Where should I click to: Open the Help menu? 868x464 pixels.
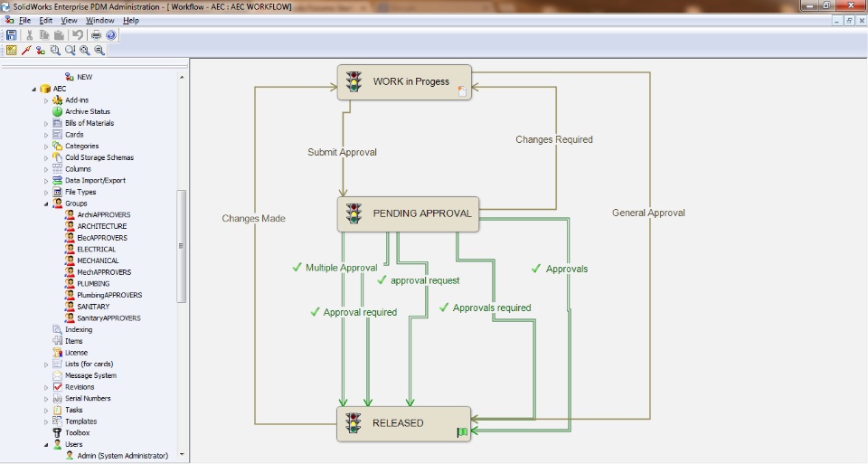pos(130,21)
